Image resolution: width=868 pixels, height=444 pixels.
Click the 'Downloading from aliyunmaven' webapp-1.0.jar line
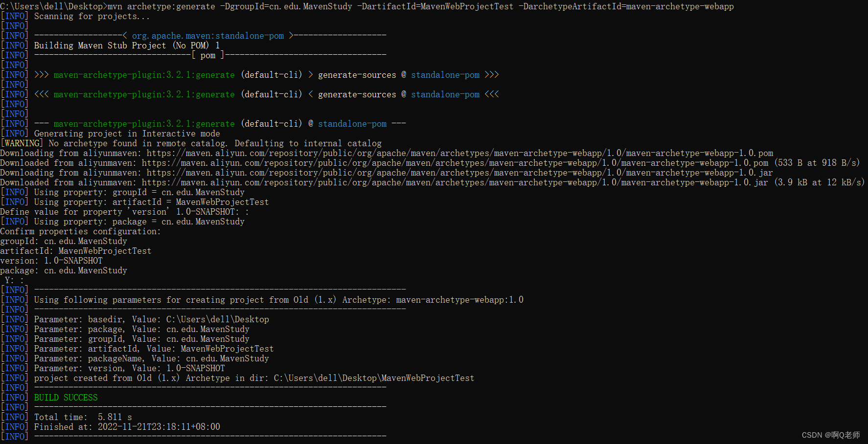click(387, 173)
